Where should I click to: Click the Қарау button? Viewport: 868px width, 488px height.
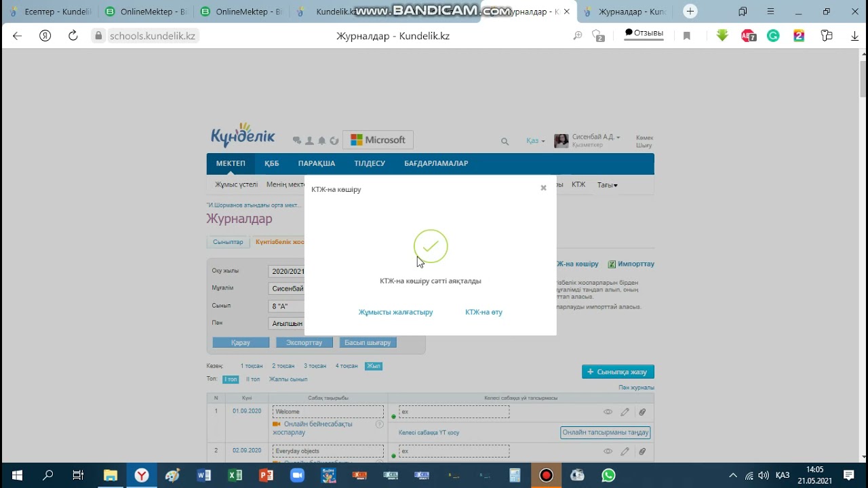(x=241, y=343)
